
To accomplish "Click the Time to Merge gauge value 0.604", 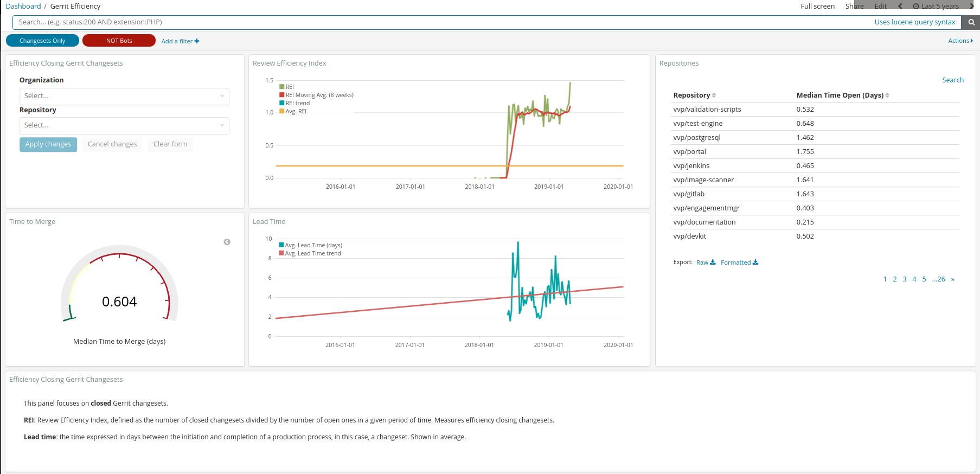I will [119, 302].
